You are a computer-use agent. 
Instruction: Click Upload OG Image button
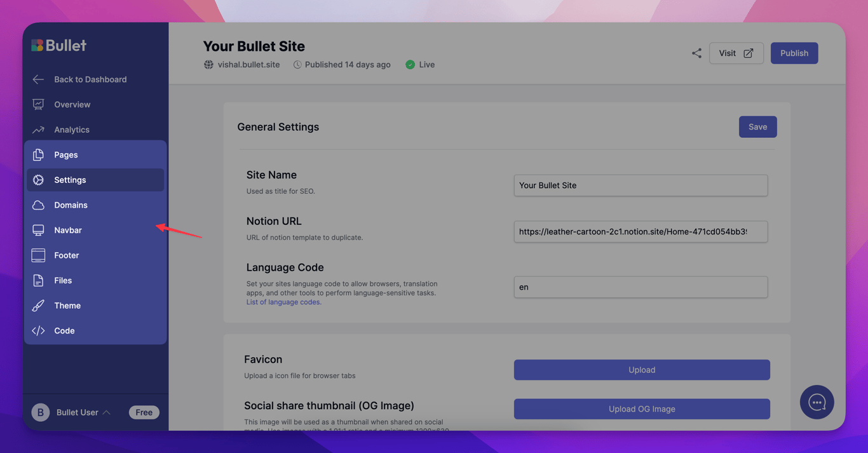pos(642,409)
